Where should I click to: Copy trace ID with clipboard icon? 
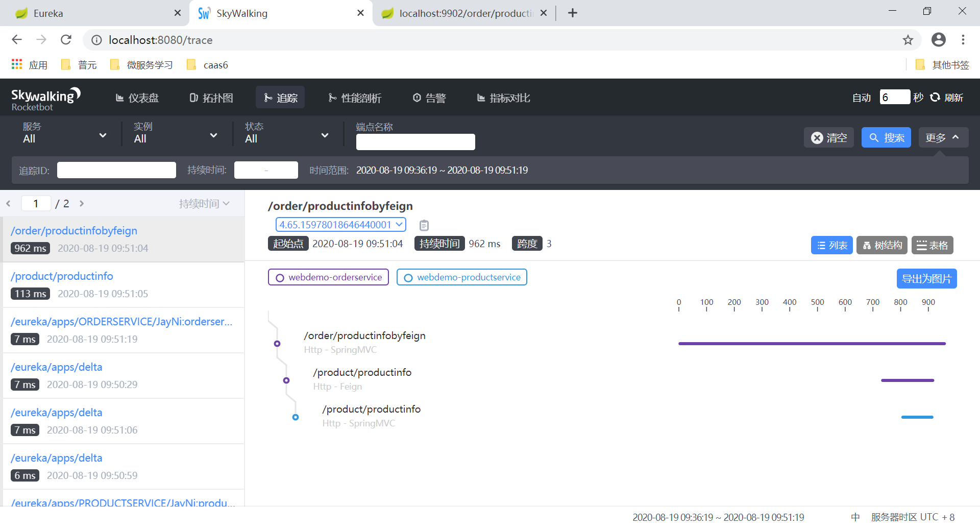tap(424, 225)
